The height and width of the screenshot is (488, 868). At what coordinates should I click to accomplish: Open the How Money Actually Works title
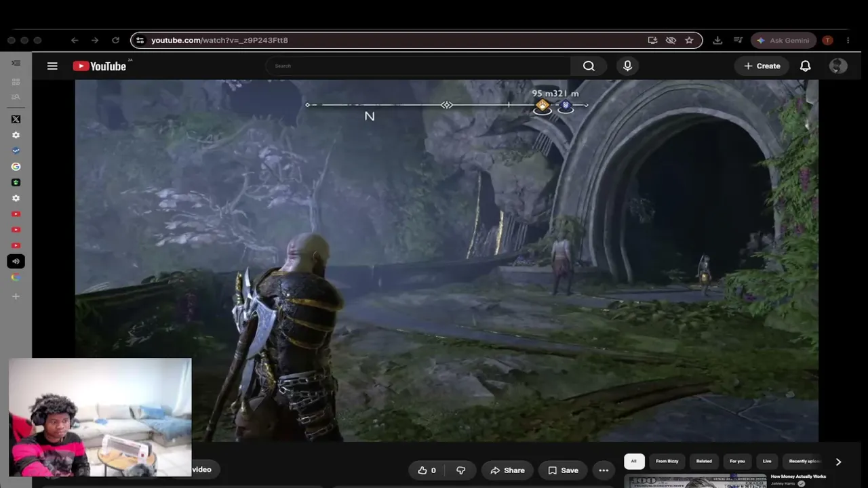coord(798,476)
